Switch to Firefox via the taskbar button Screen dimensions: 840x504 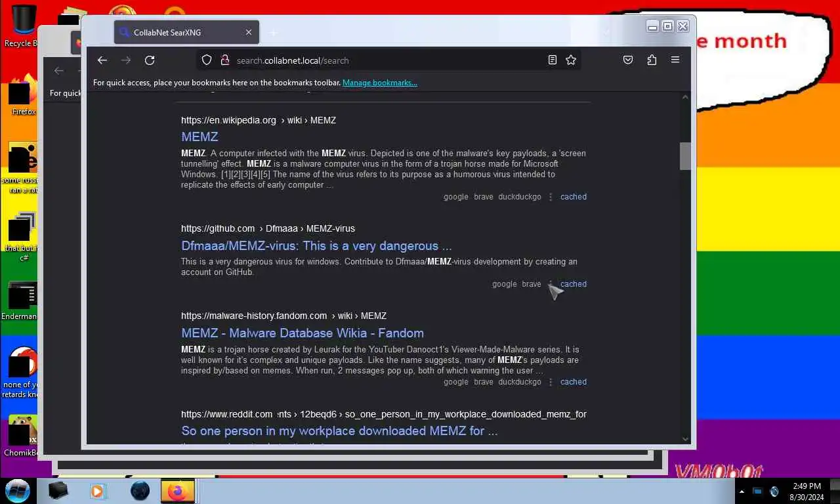coord(178,491)
